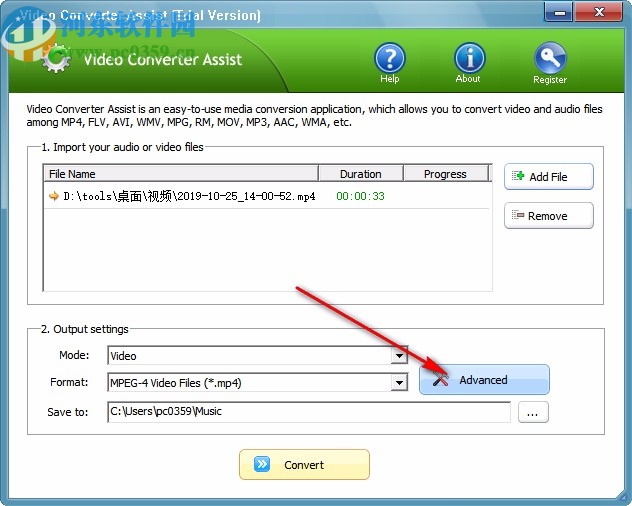This screenshot has width=632, height=506.
Task: Click the Duration column header
Action: [x=361, y=174]
